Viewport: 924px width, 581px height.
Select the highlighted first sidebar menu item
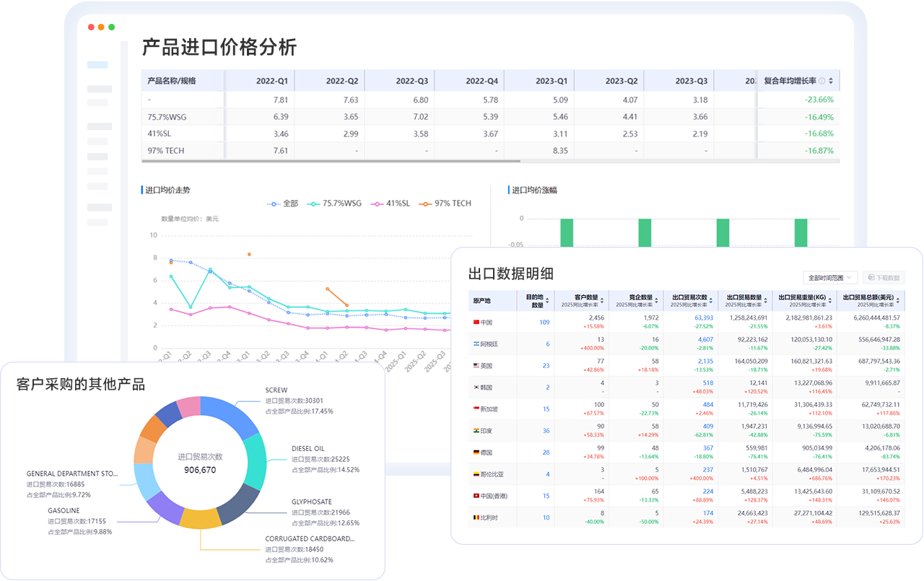[97, 65]
